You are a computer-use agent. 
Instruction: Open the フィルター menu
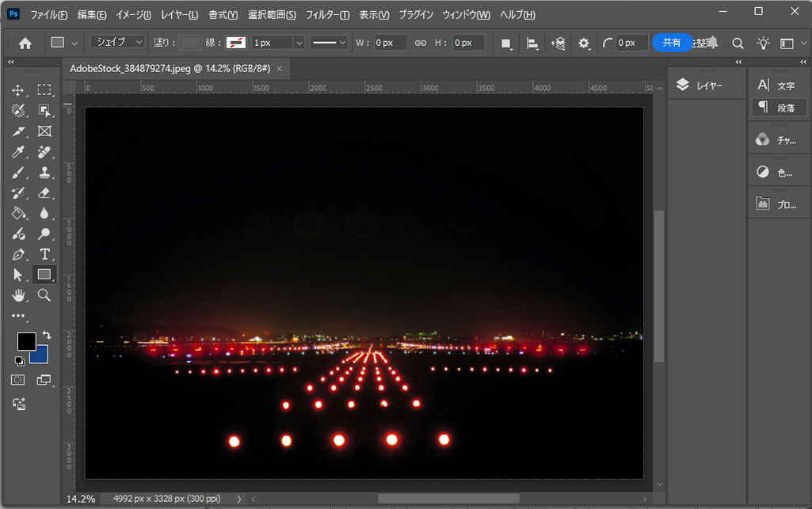tap(327, 15)
